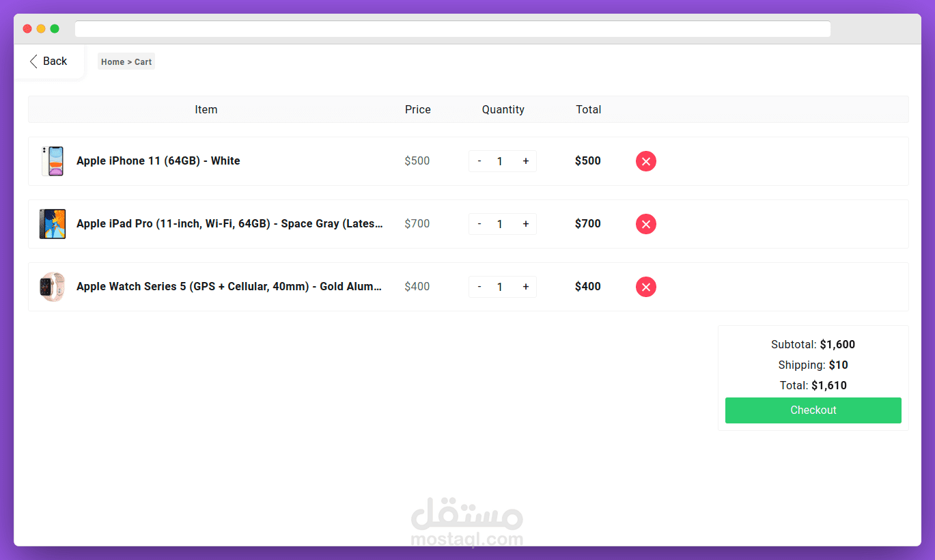Click the iPhone 11 quantity field
Screen dimensions: 935x560
500,161
